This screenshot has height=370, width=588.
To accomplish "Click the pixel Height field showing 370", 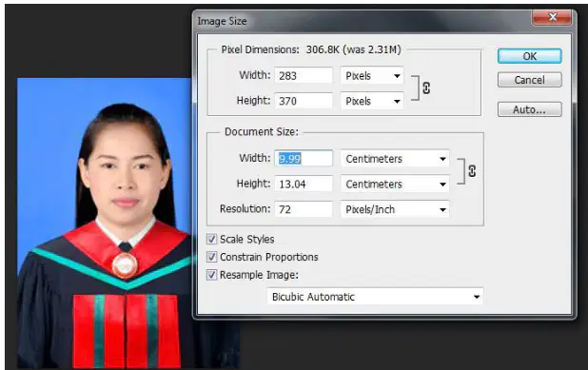I will click(x=304, y=101).
